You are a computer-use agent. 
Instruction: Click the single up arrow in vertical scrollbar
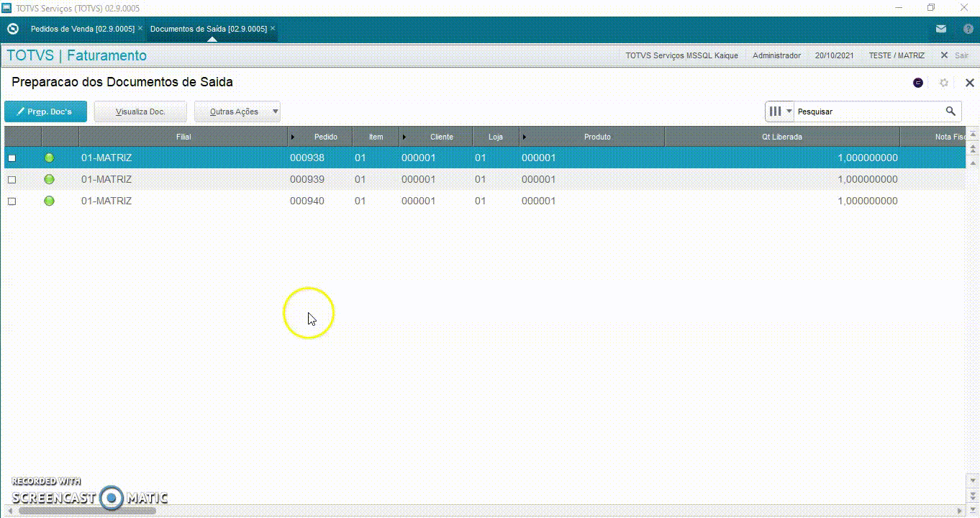click(973, 163)
